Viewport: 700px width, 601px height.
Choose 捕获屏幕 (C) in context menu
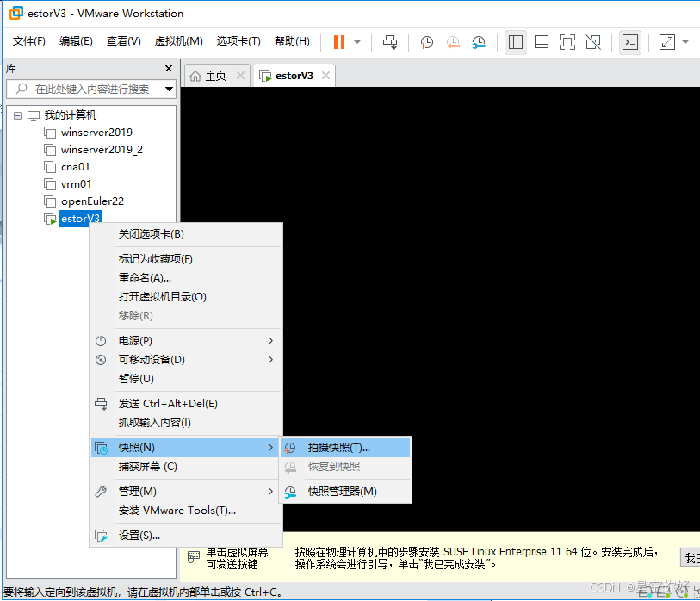[x=186, y=467]
